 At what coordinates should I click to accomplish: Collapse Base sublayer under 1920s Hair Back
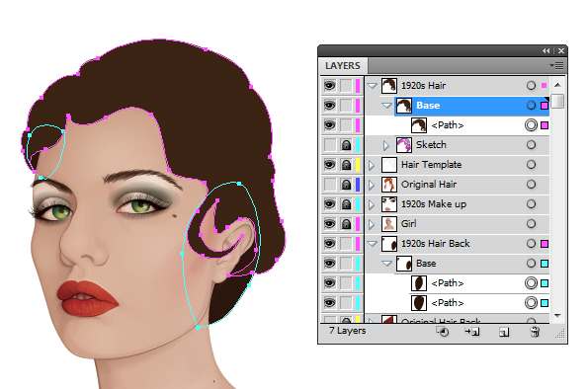386,264
